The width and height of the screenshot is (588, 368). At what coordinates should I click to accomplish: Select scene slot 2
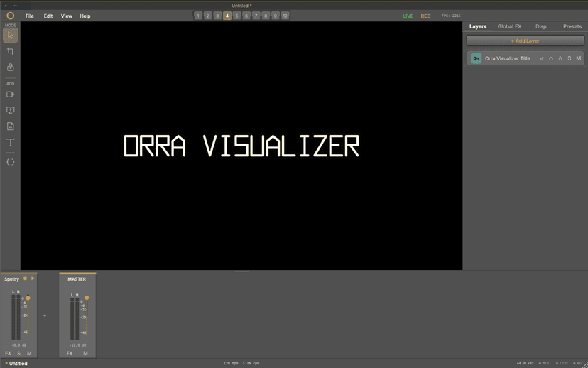click(x=208, y=16)
